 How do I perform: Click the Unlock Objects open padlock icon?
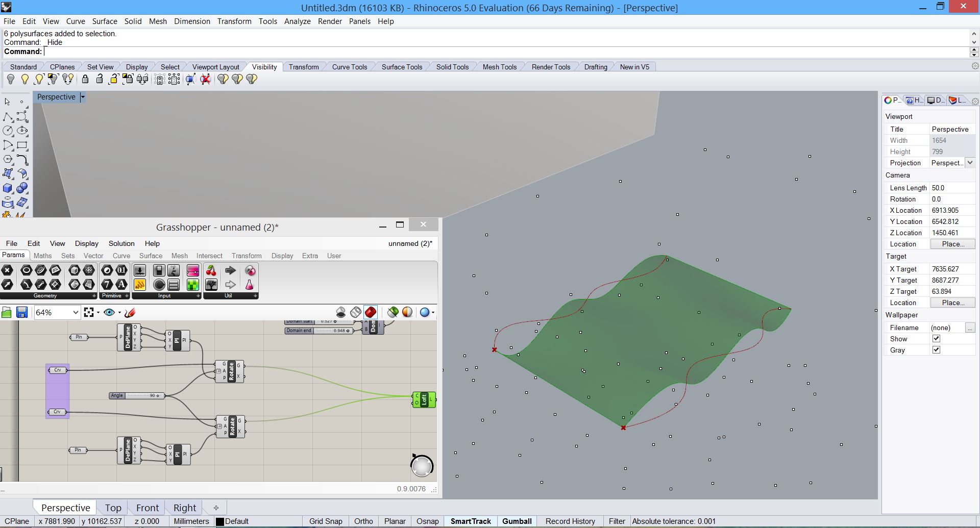[x=100, y=79]
